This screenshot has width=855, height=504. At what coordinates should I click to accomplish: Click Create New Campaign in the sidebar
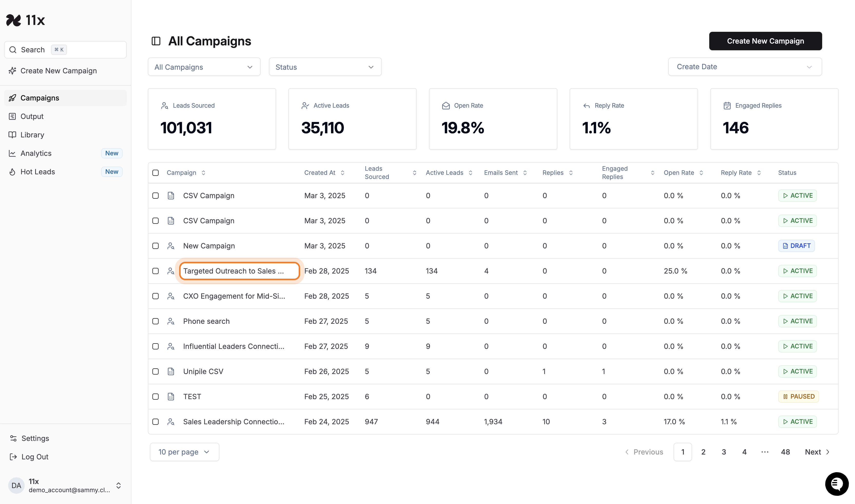[x=53, y=71]
